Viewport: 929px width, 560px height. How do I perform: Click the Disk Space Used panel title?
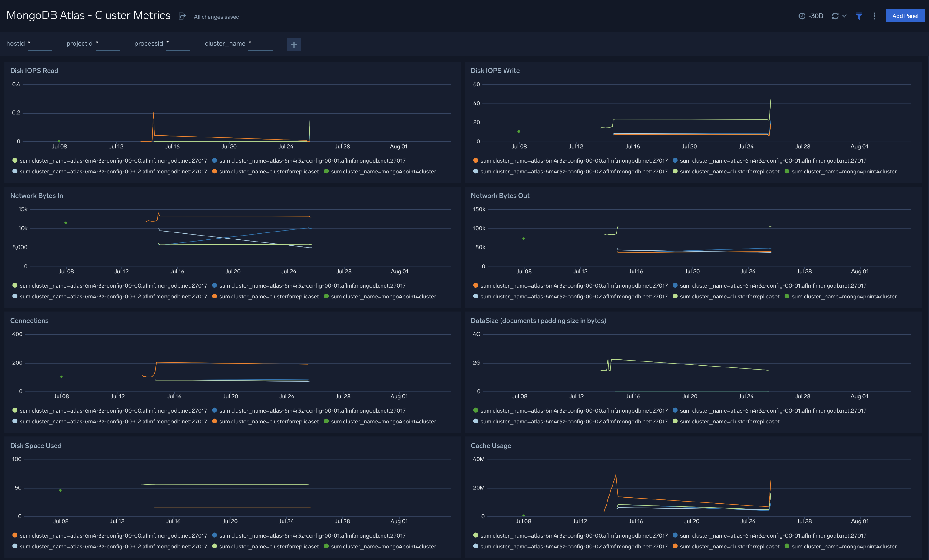click(x=35, y=446)
